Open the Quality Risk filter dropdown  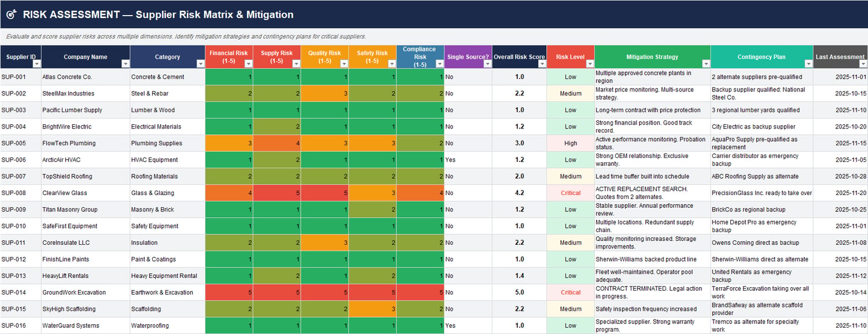pyautogui.click(x=344, y=64)
